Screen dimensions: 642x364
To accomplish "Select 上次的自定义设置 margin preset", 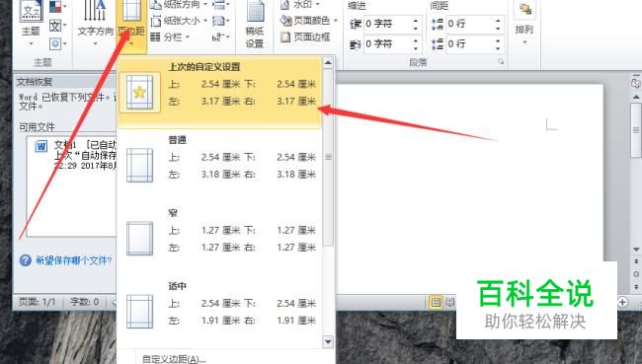I will click(x=220, y=92).
